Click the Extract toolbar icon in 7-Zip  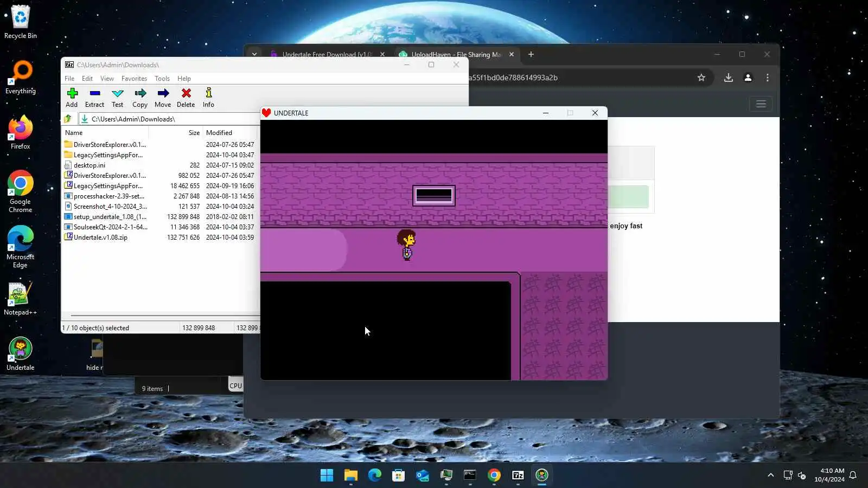tap(94, 98)
